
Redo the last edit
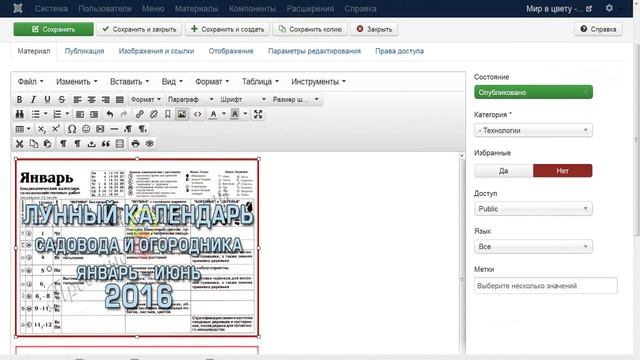(124, 114)
